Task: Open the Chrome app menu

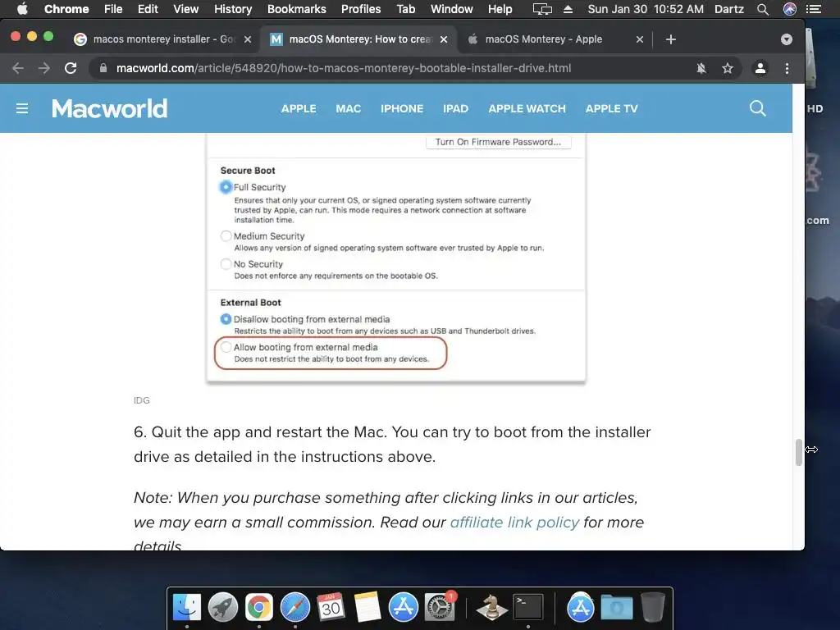Action: [66, 9]
